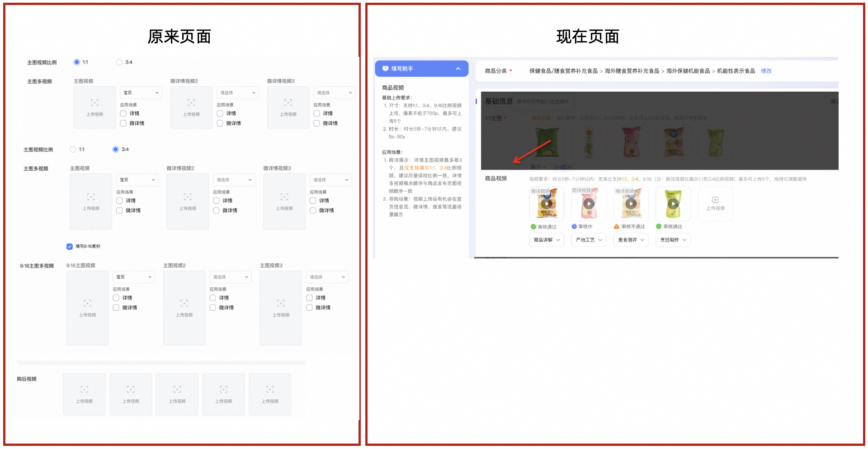Click upload icon in the 商品视频 上传视频 box

[715, 200]
